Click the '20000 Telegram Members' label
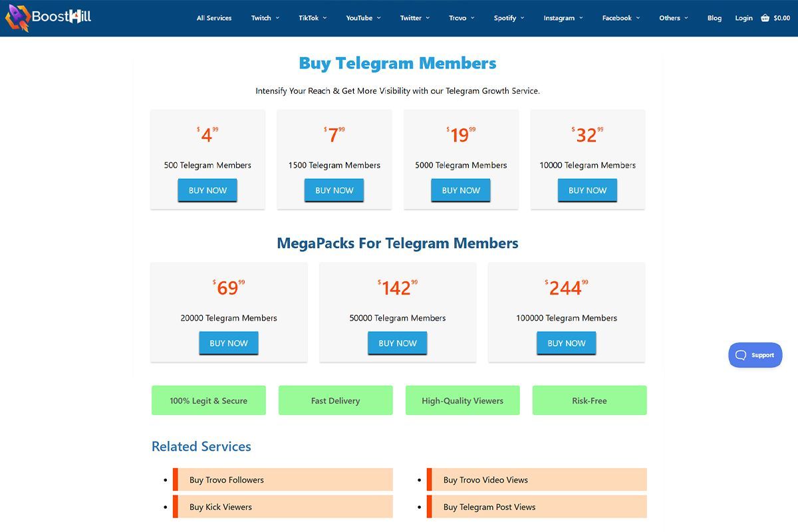The image size is (798, 532). point(229,318)
